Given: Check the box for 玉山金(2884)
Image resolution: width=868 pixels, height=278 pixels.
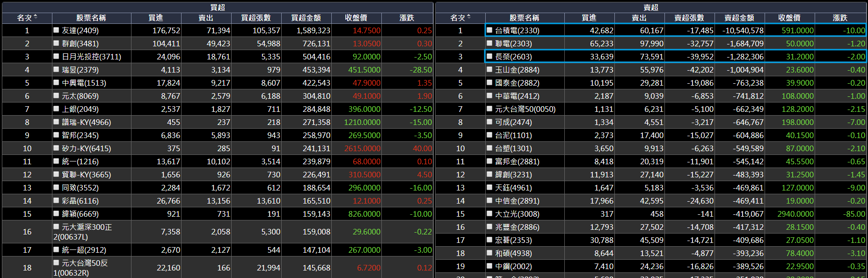Looking at the screenshot, I should tap(489, 69).
